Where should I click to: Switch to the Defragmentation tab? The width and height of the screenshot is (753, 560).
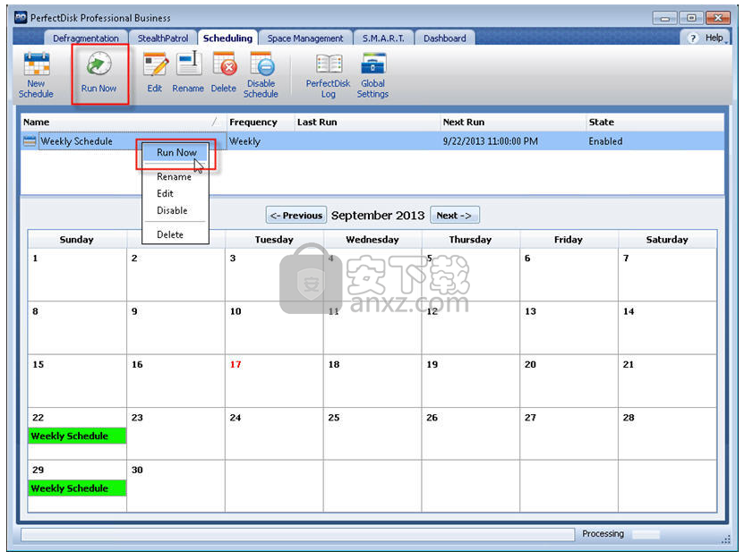coord(86,38)
